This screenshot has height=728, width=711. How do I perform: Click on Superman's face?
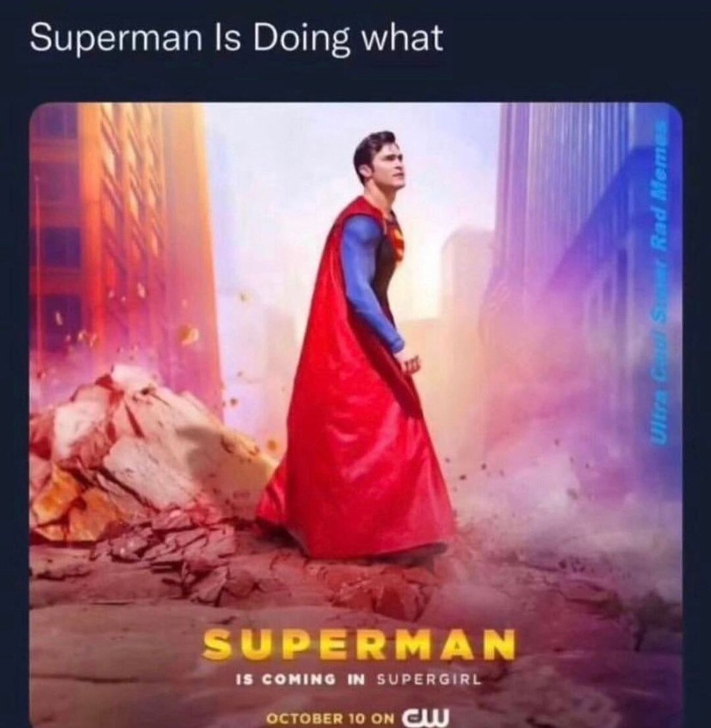391,170
